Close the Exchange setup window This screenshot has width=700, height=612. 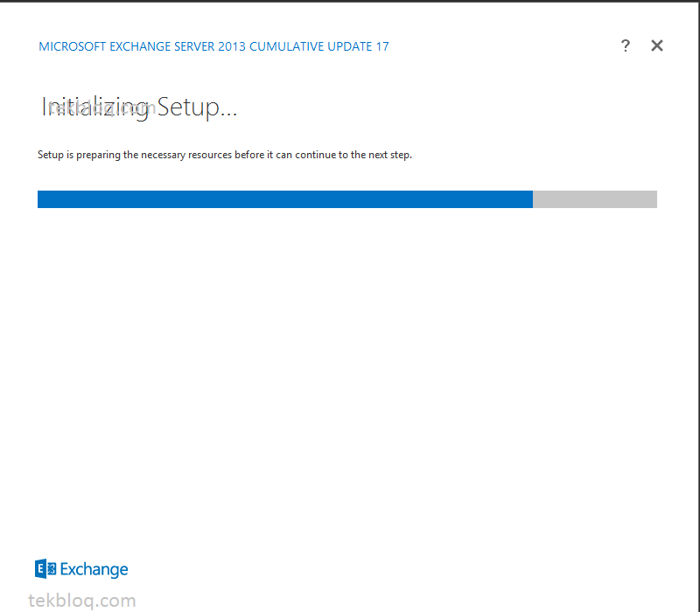pos(657,45)
